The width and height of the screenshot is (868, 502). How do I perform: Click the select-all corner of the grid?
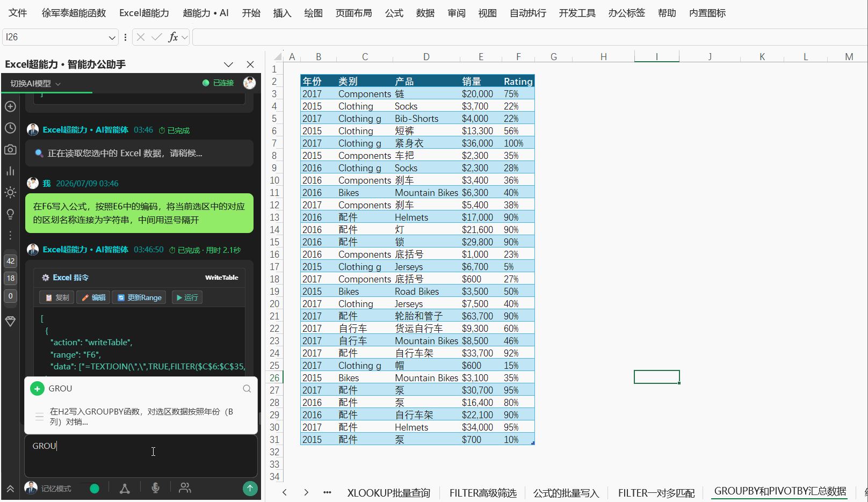(278, 56)
